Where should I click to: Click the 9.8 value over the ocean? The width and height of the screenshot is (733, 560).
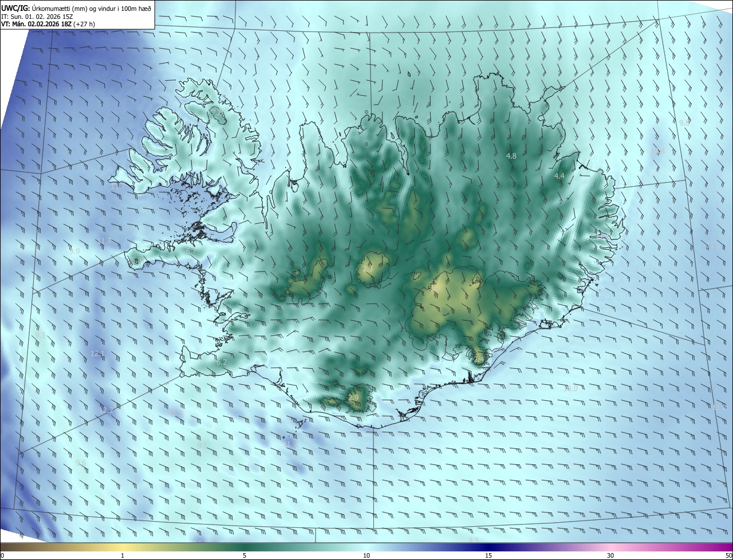tap(684, 123)
